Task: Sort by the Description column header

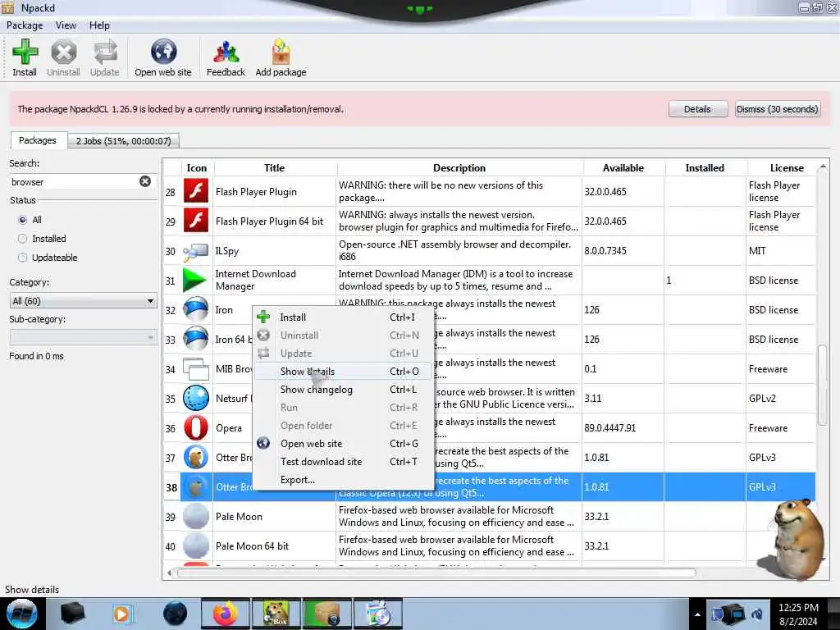Action: (x=459, y=167)
